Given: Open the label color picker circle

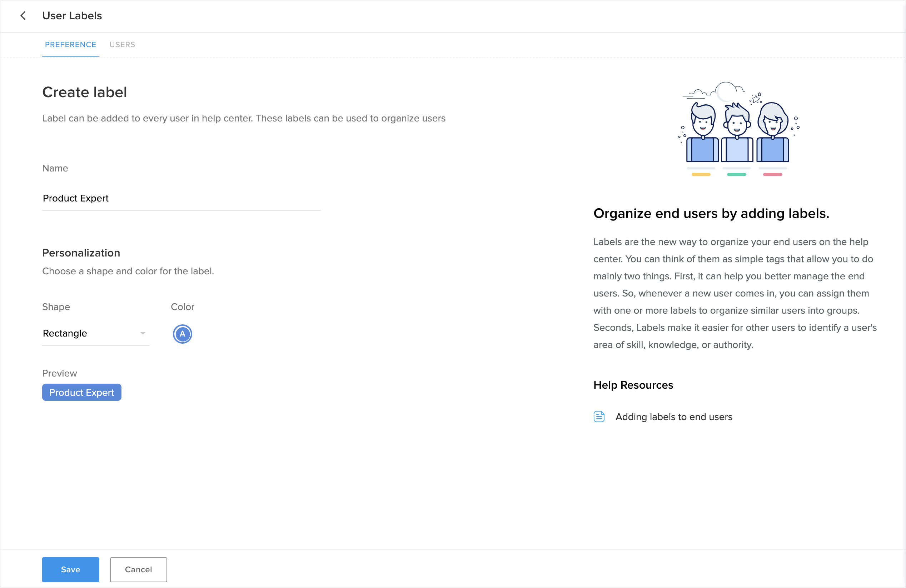Looking at the screenshot, I should (182, 334).
